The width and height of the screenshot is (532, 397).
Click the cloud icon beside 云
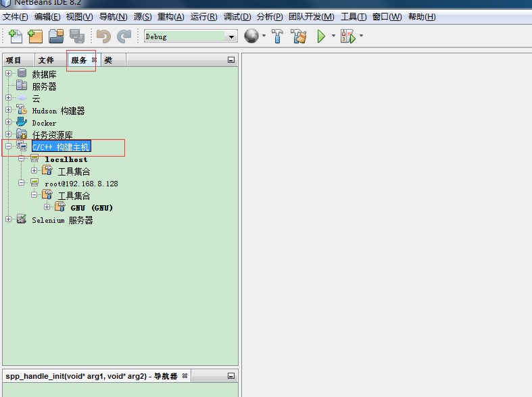[22, 97]
